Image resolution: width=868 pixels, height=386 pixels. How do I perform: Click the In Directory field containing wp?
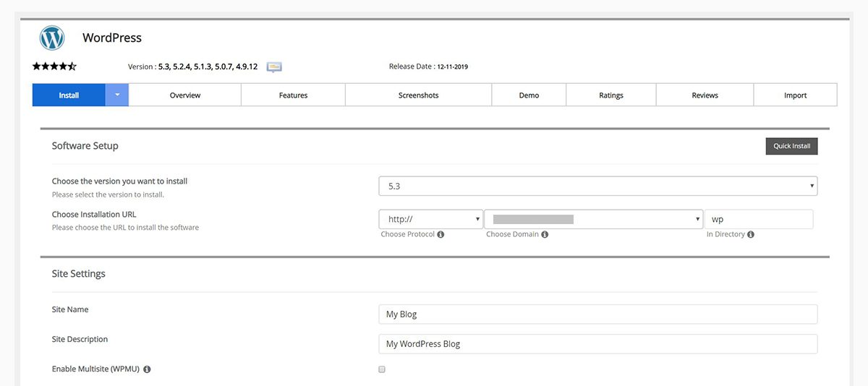(x=759, y=219)
